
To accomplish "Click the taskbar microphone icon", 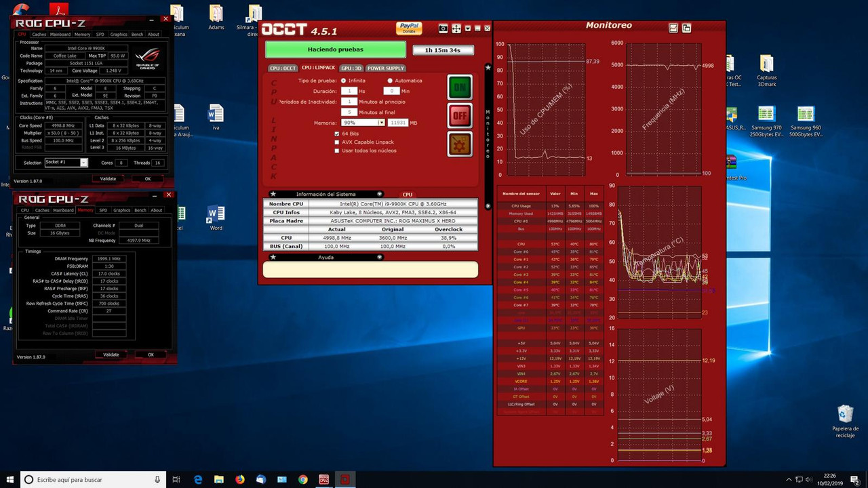I will (x=157, y=479).
